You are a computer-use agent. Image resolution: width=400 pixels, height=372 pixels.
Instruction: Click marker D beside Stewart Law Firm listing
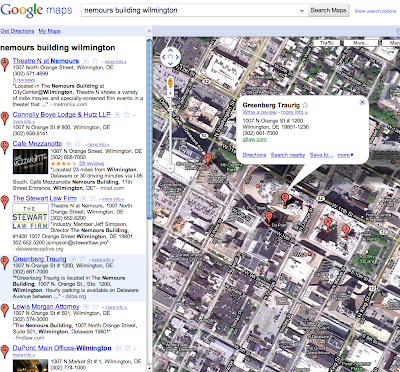(x=4, y=202)
